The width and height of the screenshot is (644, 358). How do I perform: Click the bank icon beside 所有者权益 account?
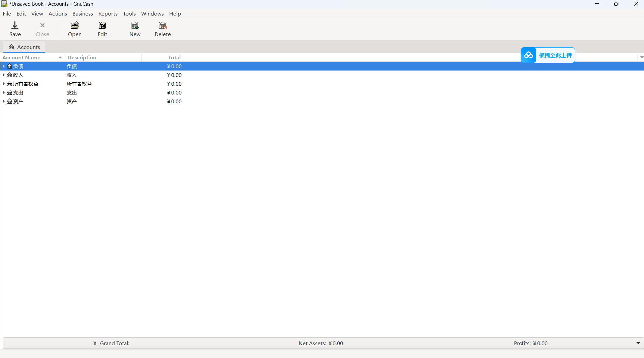[x=10, y=84]
